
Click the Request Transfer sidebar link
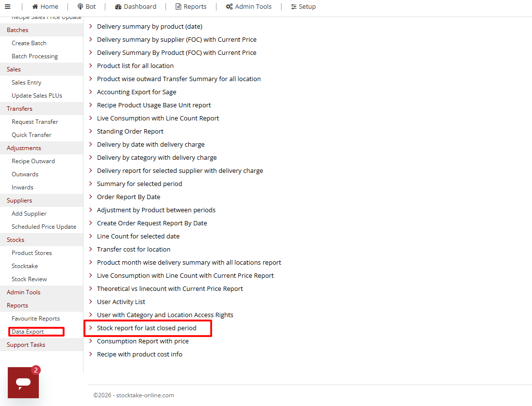(x=34, y=122)
